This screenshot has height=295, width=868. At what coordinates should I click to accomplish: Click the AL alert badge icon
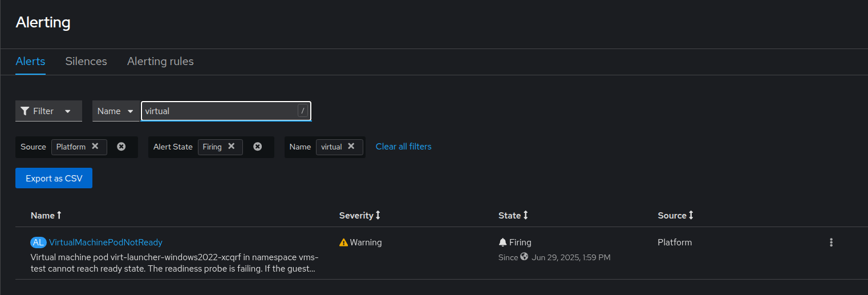[x=38, y=243]
